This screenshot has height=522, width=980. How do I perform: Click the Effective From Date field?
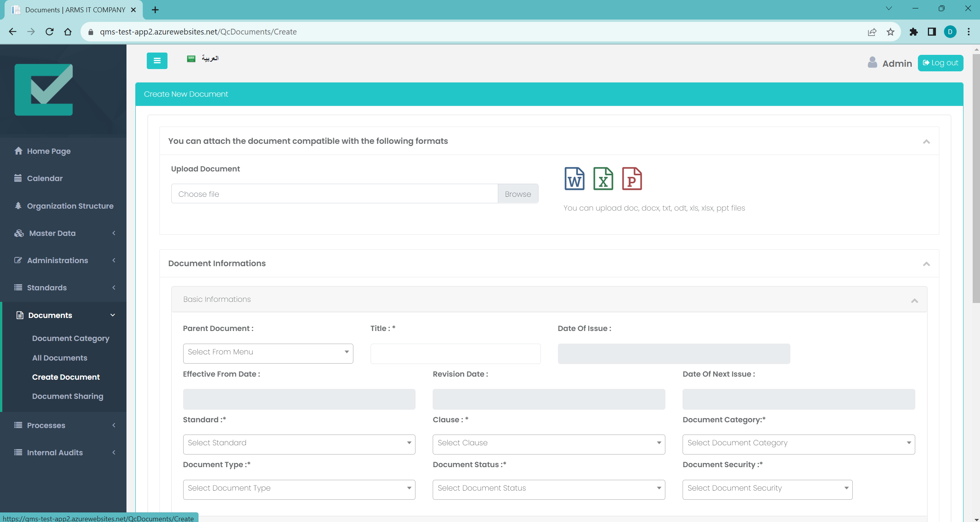pyautogui.click(x=299, y=399)
